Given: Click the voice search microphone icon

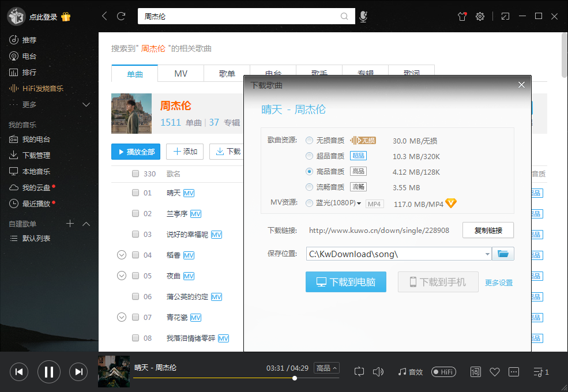Looking at the screenshot, I should click(363, 16).
